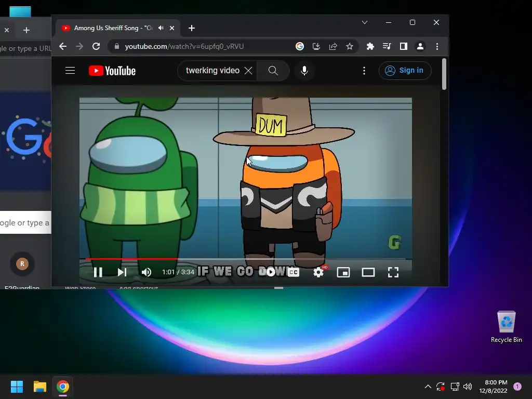Open new tab in background Chrome window

26,30
